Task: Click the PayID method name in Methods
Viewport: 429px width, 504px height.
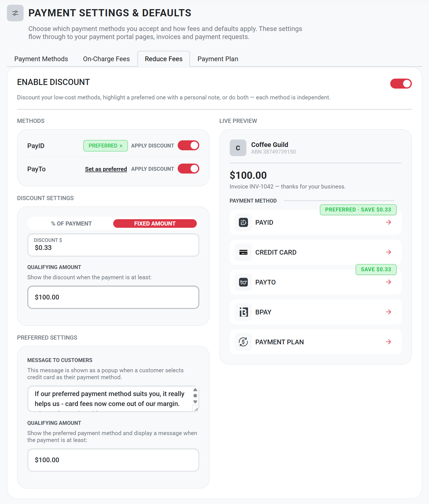Action: coord(36,146)
